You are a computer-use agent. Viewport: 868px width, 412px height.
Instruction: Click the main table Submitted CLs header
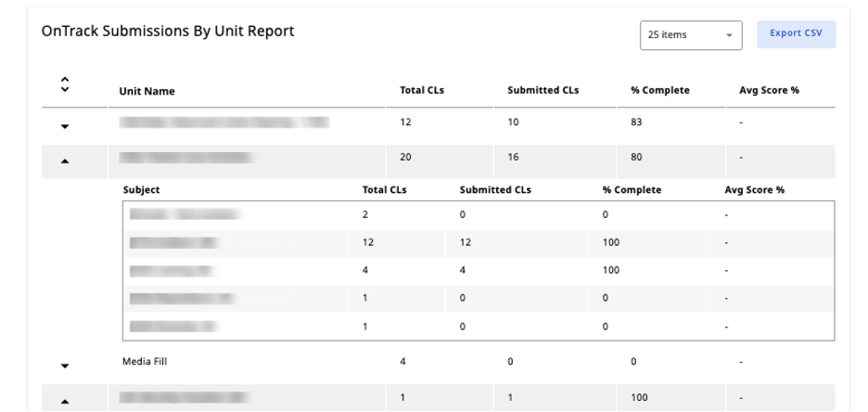(542, 90)
